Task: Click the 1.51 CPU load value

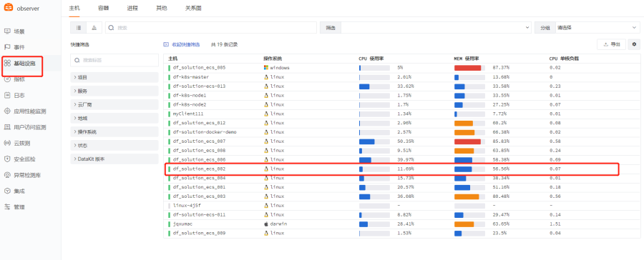Action: (x=555, y=224)
